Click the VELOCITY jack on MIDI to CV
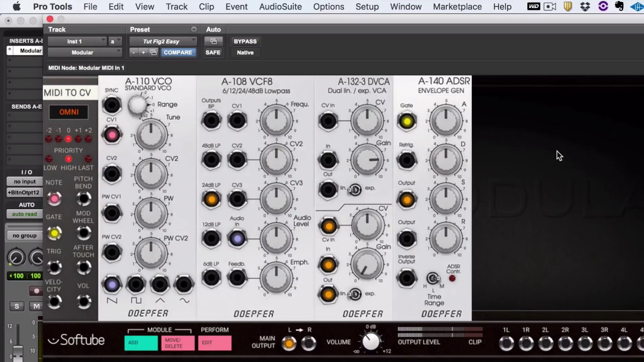This screenshot has height=362, width=644. (54, 301)
